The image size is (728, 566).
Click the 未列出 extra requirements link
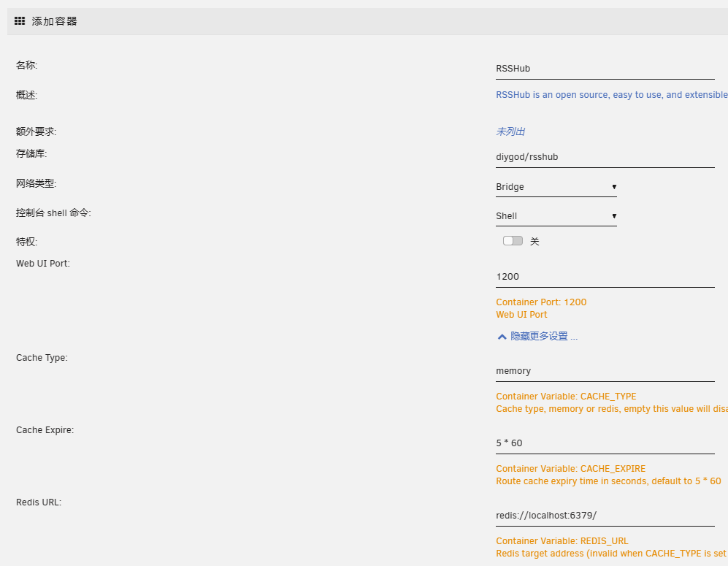pyautogui.click(x=510, y=131)
